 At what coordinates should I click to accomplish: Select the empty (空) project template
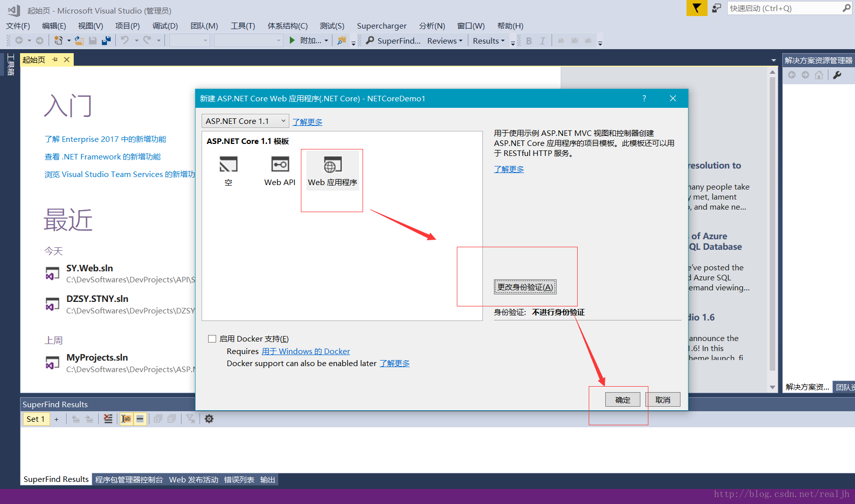[228, 171]
